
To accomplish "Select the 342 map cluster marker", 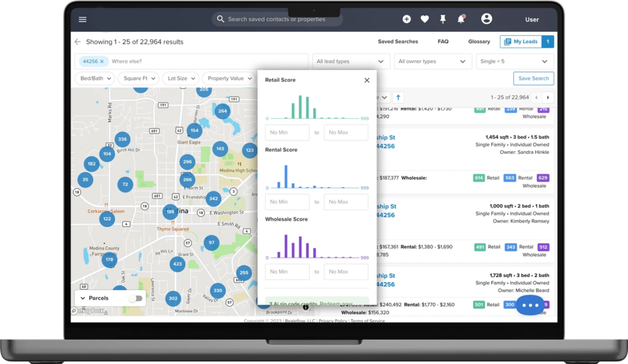I will tap(213, 199).
